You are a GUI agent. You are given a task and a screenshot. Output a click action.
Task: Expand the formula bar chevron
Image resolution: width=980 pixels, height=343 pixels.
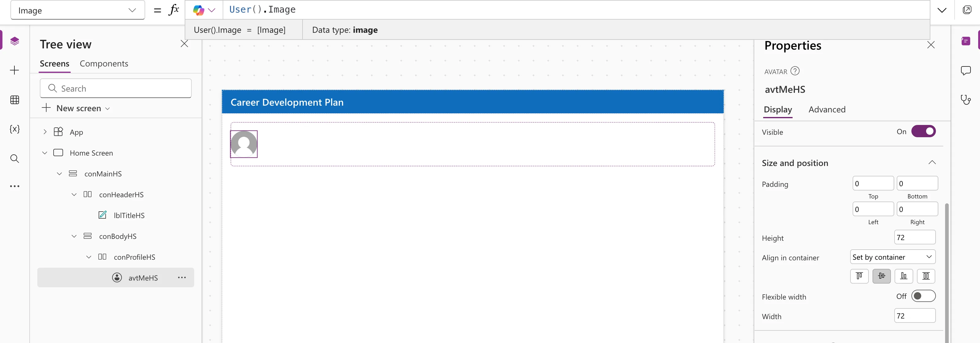[x=942, y=10]
